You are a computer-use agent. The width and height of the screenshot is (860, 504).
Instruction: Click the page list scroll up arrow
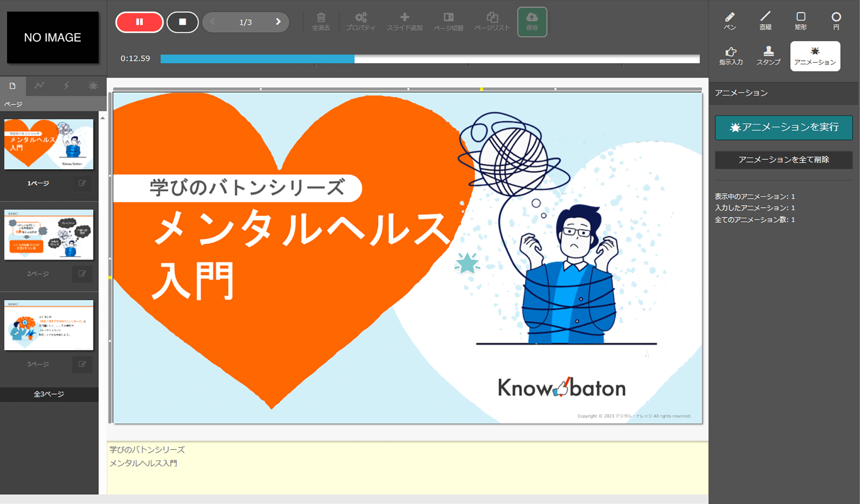[x=103, y=118]
